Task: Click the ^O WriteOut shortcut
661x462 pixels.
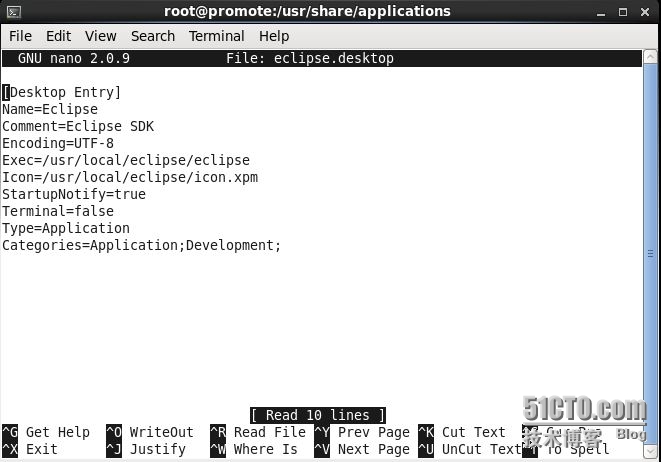Action: click(x=150, y=432)
